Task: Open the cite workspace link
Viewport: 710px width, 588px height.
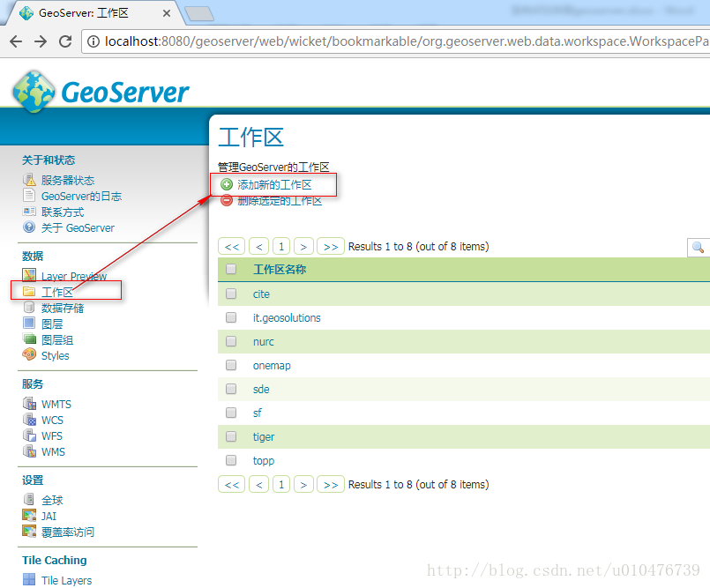Action: coord(261,294)
